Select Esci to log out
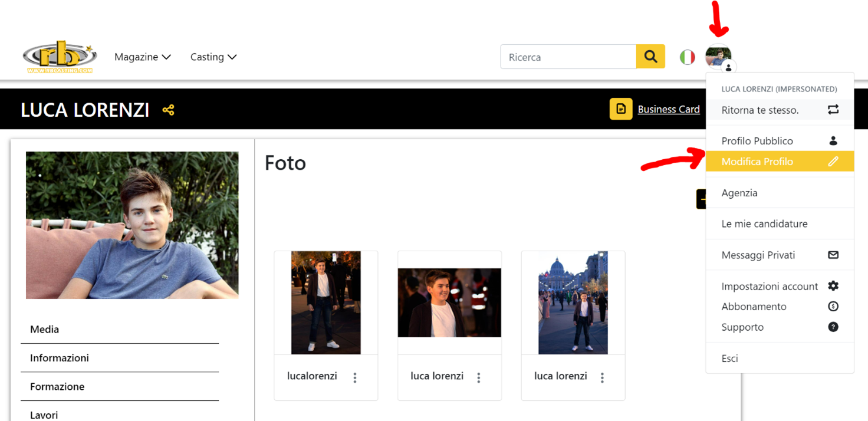 tap(780, 358)
